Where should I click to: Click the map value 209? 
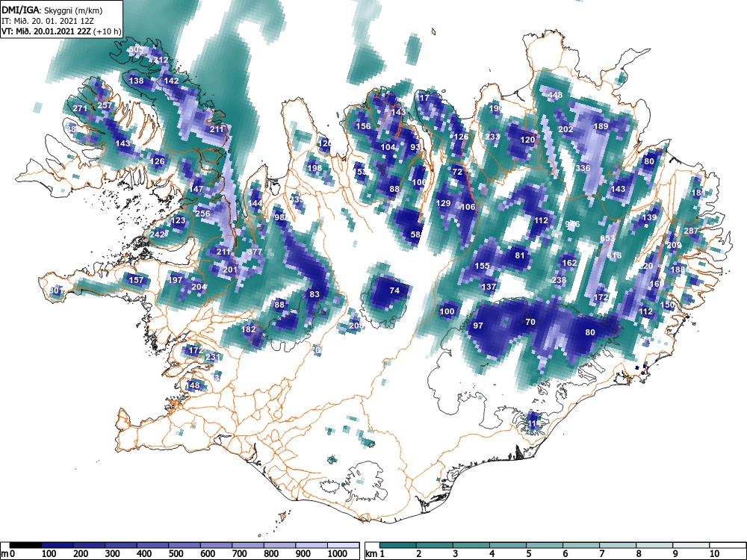pos(674,245)
